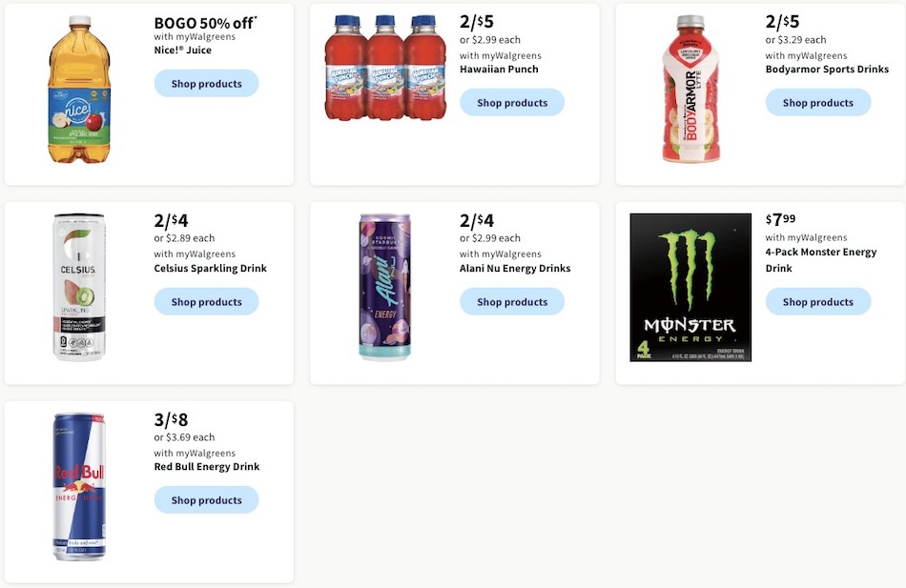Click the Alani Nu Energy Drinks name
Screen dimensions: 906x588
514,268
